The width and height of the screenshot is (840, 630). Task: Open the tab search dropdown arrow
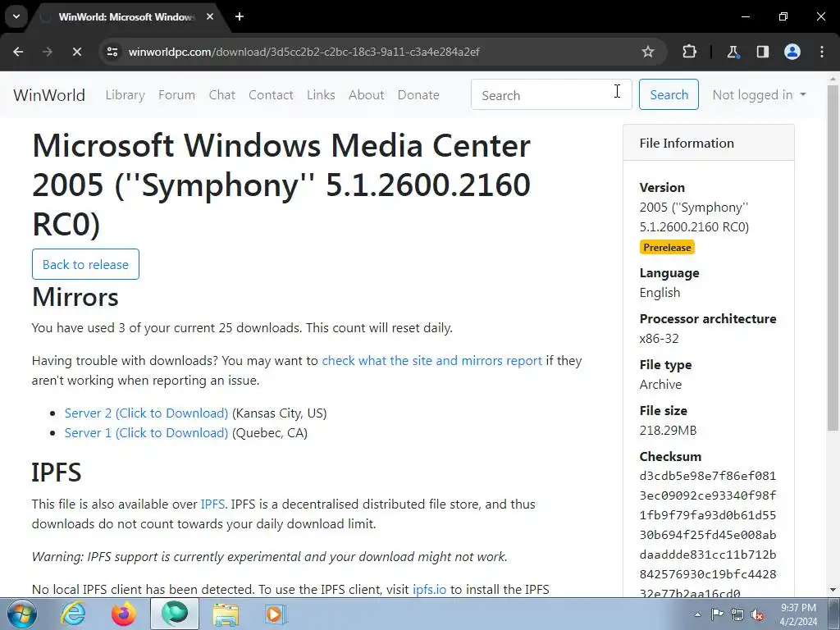[16, 16]
